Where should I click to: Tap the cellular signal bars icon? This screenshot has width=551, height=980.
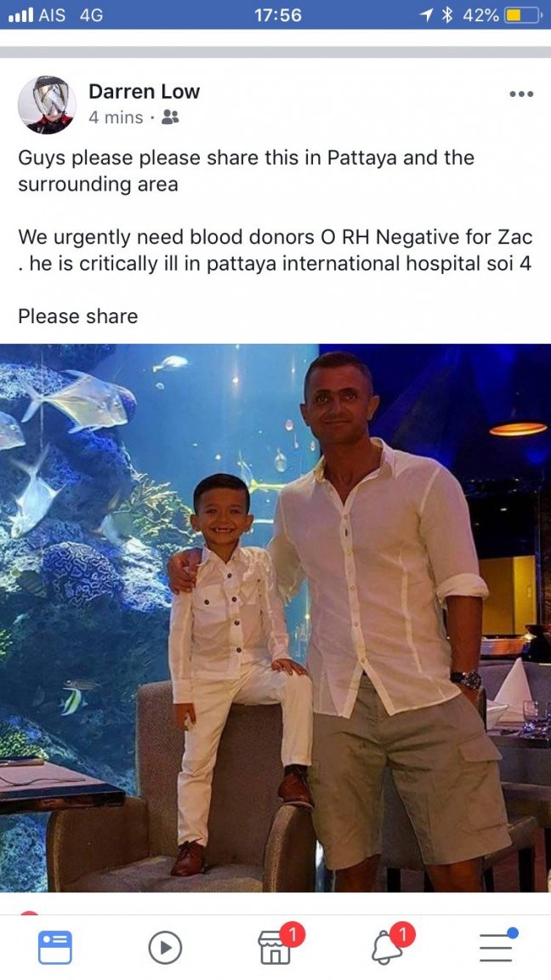click(x=20, y=15)
